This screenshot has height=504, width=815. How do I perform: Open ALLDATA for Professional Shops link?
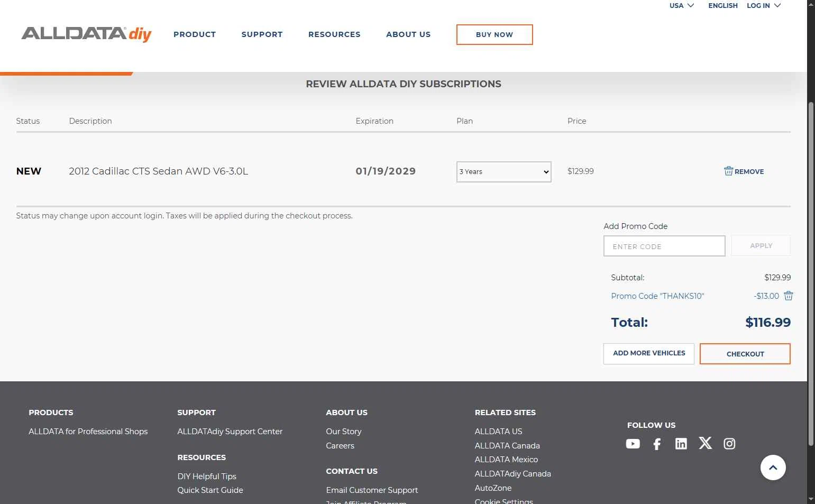[x=88, y=432]
